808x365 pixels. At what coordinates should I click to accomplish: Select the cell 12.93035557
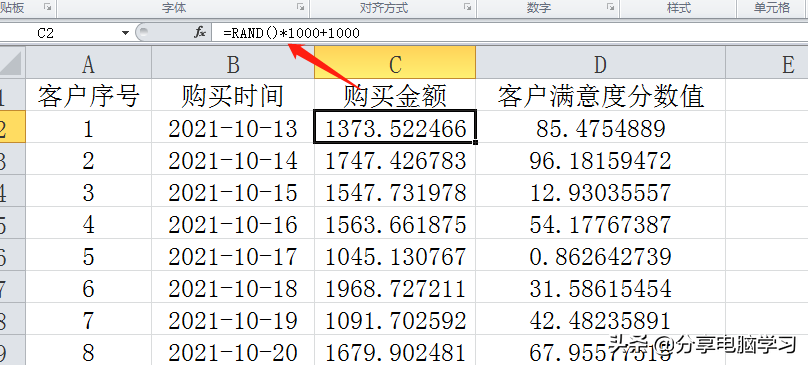600,192
